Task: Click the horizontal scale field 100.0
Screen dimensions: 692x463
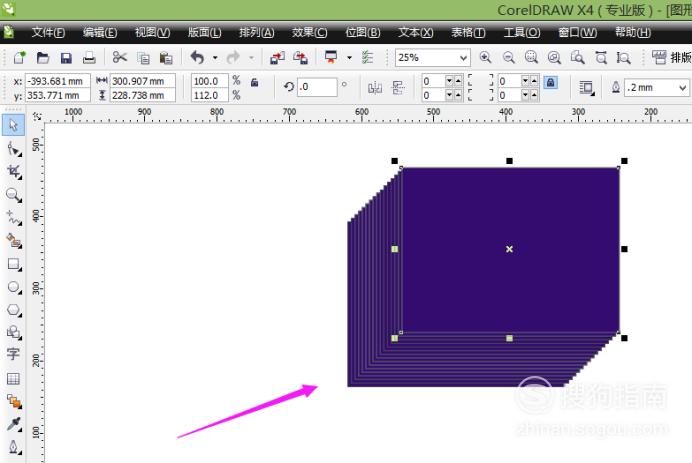Action: (x=210, y=81)
